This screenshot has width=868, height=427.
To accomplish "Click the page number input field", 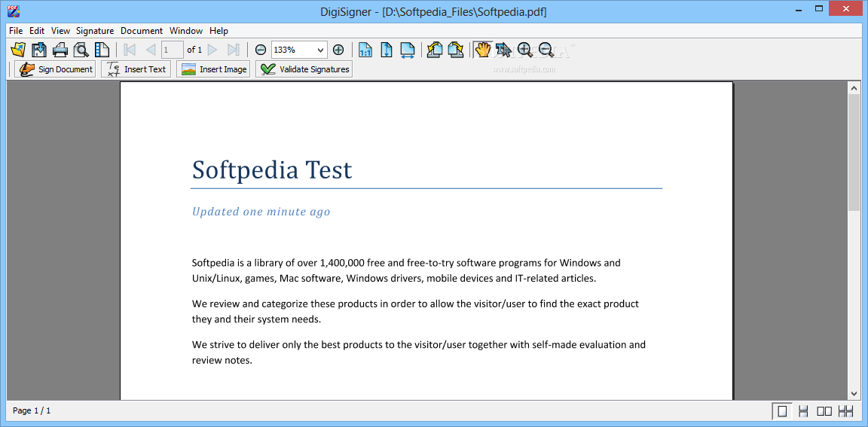I will tap(172, 50).
